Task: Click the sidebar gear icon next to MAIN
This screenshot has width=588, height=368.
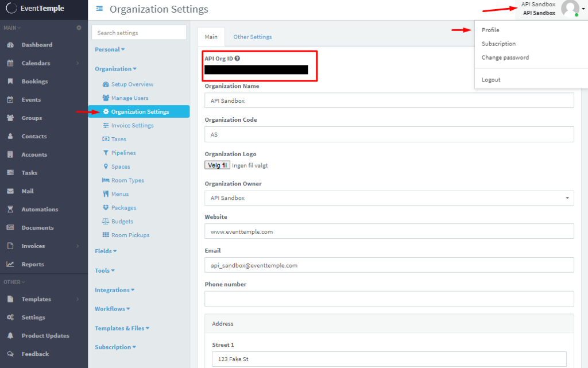Action: click(79, 28)
